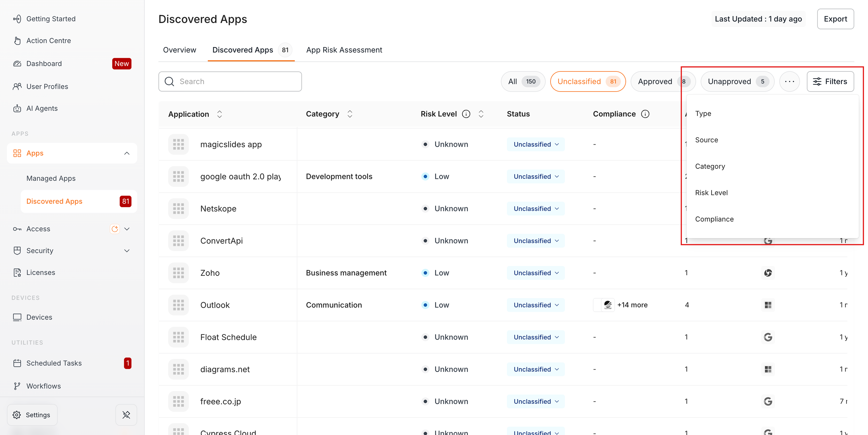Open the AI Agents robot icon
Screen dimensions: 868x435
17,109
